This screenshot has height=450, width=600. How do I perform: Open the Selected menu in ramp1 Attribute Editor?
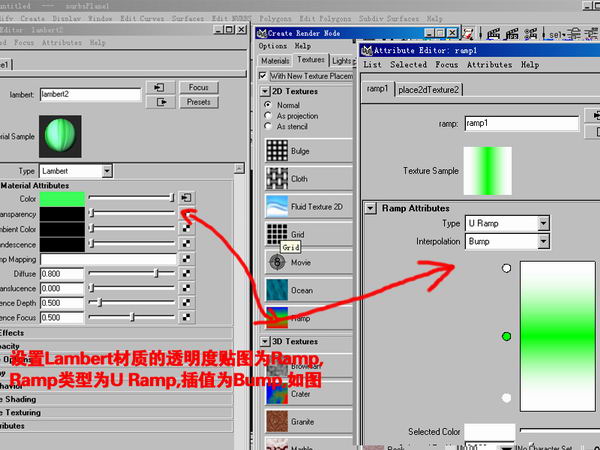pyautogui.click(x=408, y=65)
